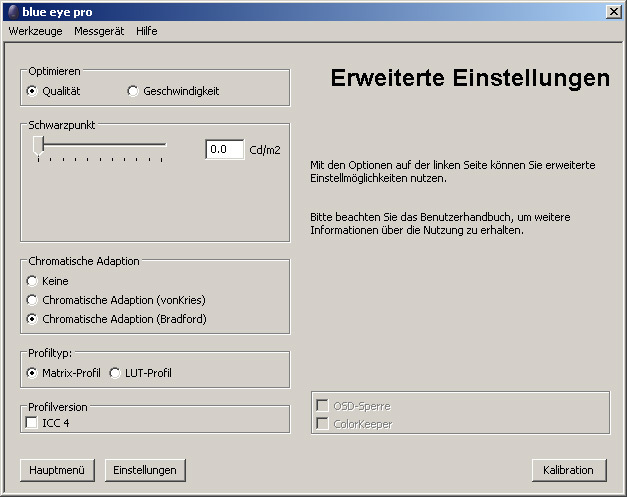This screenshot has height=497, width=627.
Task: Enable the ICC 4 checkbox
Action: [x=33, y=423]
